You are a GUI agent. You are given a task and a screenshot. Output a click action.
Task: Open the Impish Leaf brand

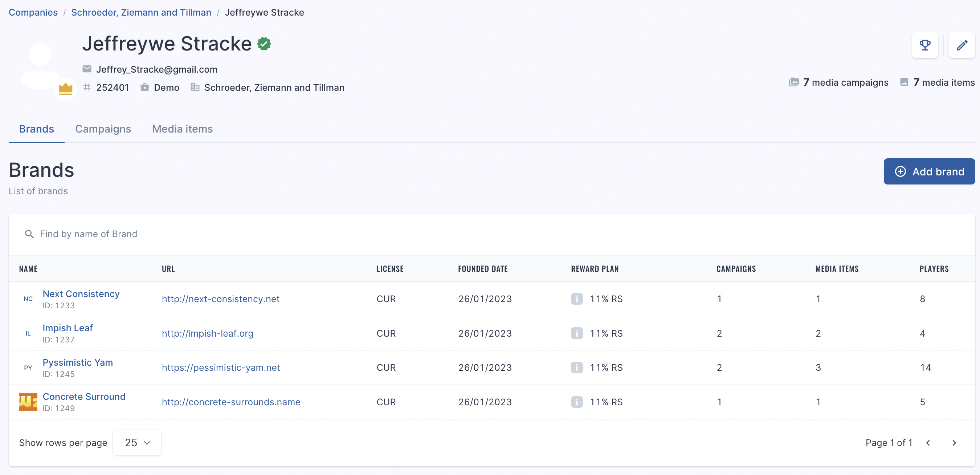click(68, 328)
